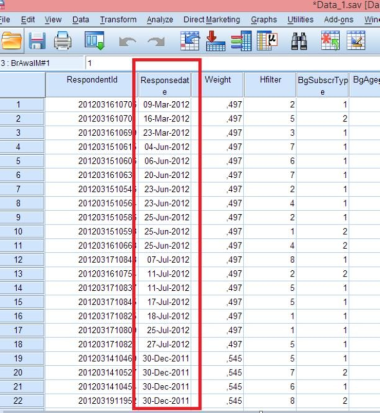The image size is (380, 413).
Task: Click the cell value editor field
Action: point(232,63)
